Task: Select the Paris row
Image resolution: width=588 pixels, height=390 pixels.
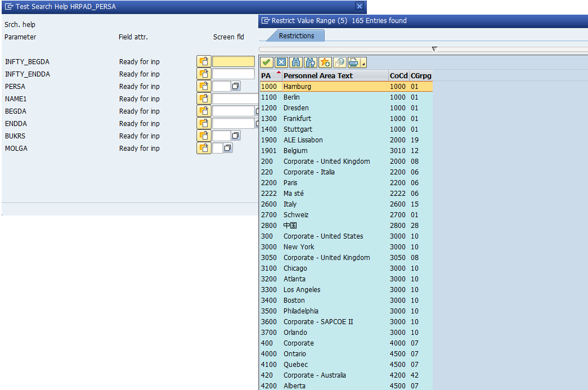Action: tap(346, 183)
